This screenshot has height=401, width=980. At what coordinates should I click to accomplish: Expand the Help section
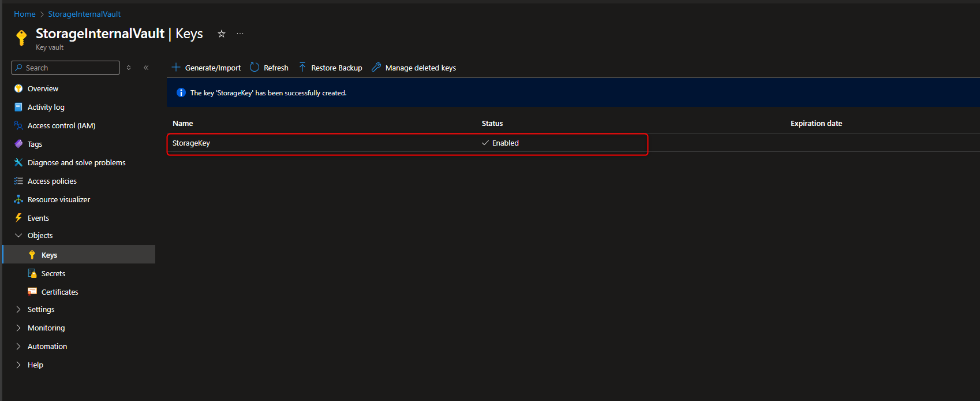pyautogui.click(x=18, y=365)
